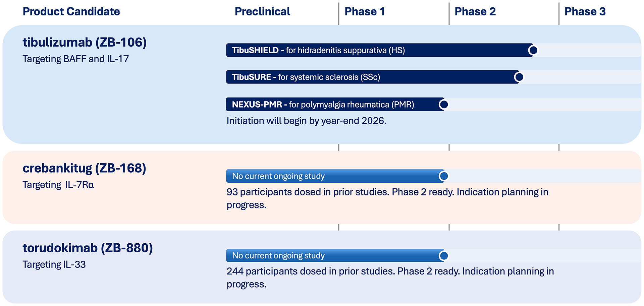Click the Phase 2 column header
This screenshot has width=644, height=306.
[x=475, y=11]
